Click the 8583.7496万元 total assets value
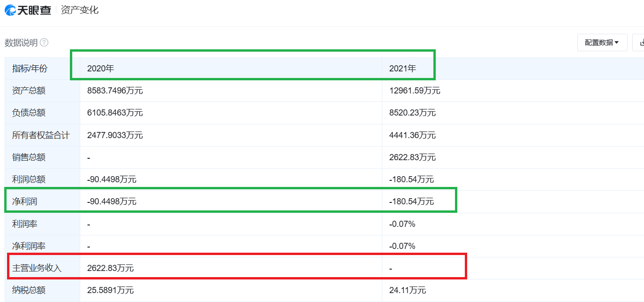Screen dimensions: 644x302 coord(115,91)
